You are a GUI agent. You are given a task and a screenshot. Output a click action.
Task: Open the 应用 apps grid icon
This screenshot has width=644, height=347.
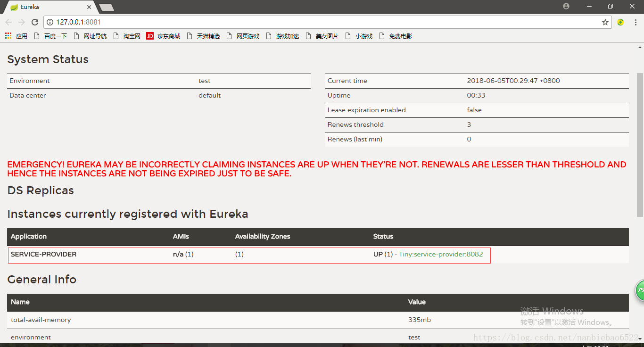(x=8, y=36)
